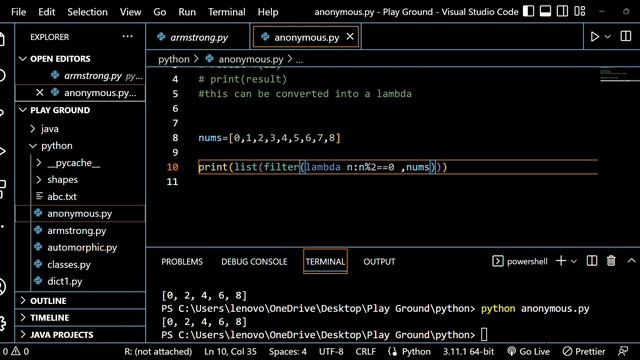Open the Go menu

click(x=160, y=12)
